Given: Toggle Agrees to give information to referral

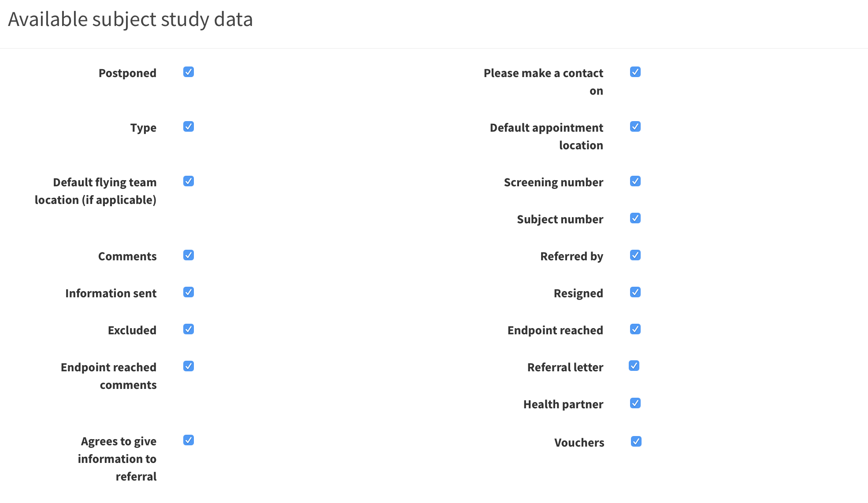Looking at the screenshot, I should [x=189, y=440].
